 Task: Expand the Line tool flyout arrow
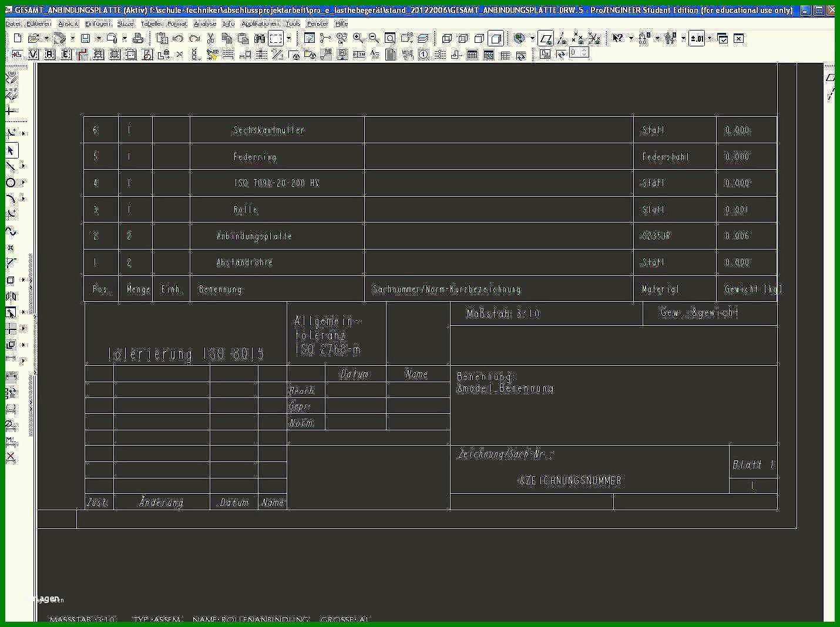23,166
